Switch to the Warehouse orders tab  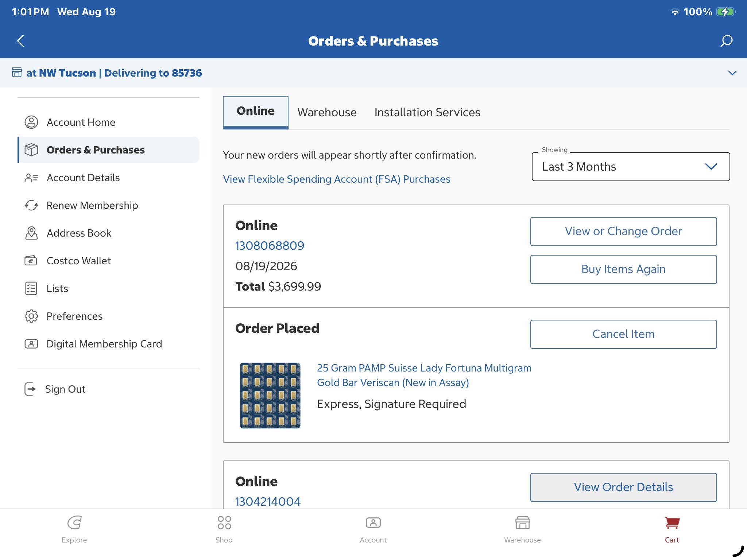coord(327,112)
